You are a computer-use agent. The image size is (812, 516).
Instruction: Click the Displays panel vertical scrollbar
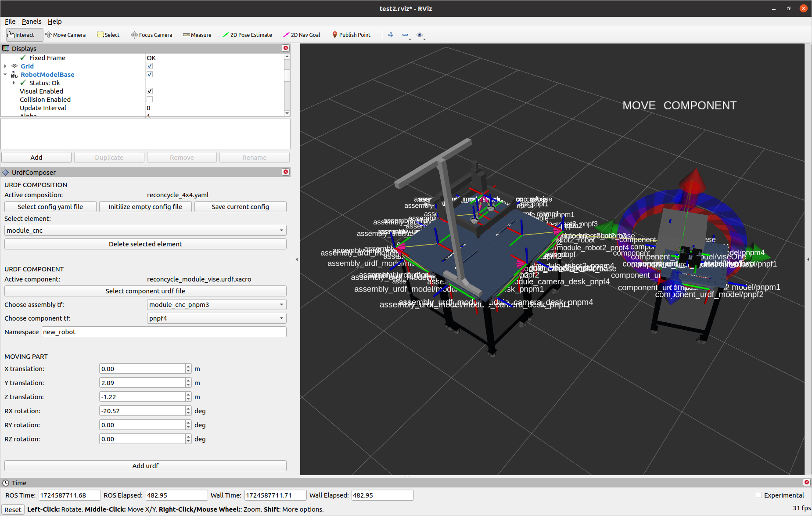point(287,85)
